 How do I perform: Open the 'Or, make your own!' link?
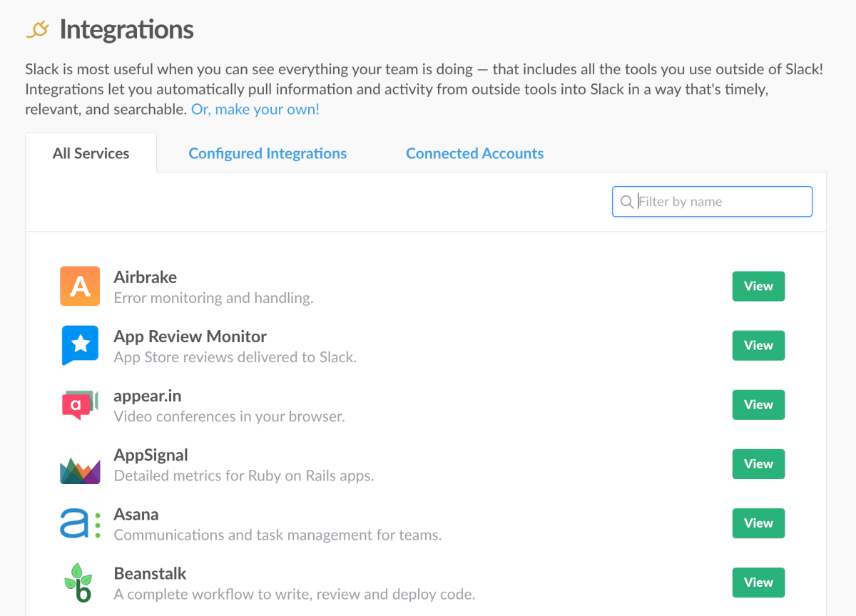pos(255,109)
